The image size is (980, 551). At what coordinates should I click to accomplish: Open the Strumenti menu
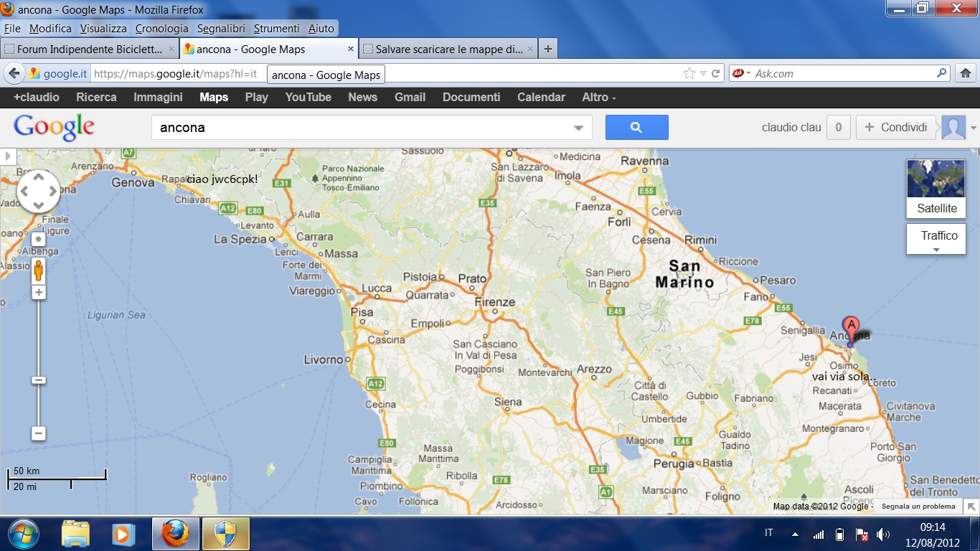276,29
